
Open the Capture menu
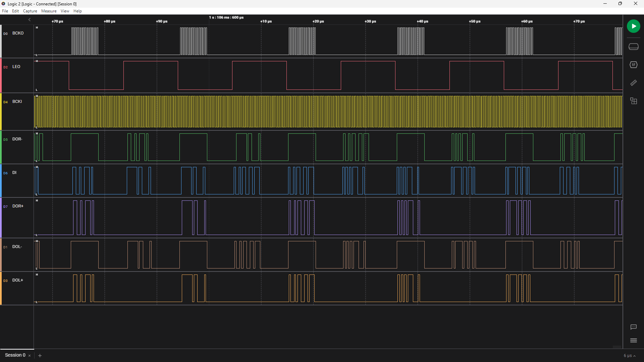(x=30, y=11)
